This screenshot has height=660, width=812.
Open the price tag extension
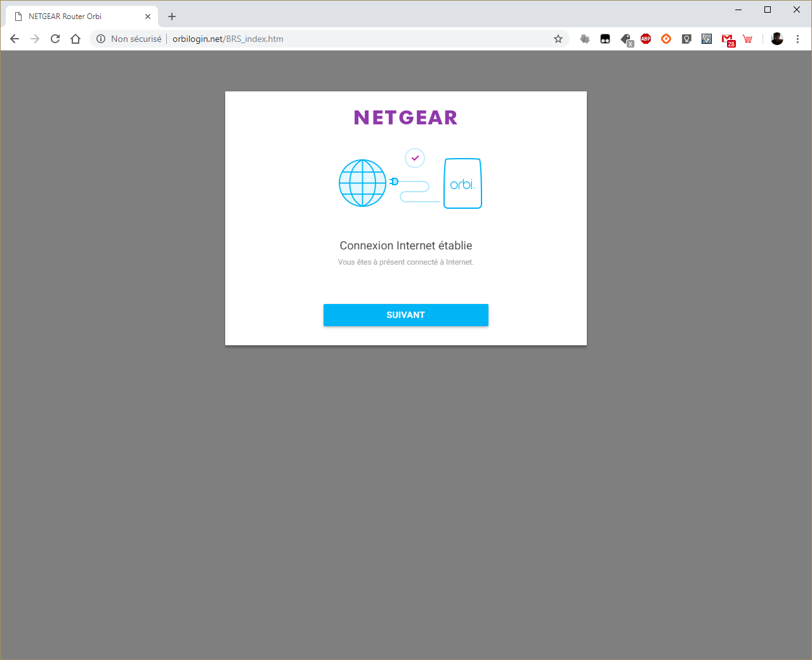click(x=626, y=39)
